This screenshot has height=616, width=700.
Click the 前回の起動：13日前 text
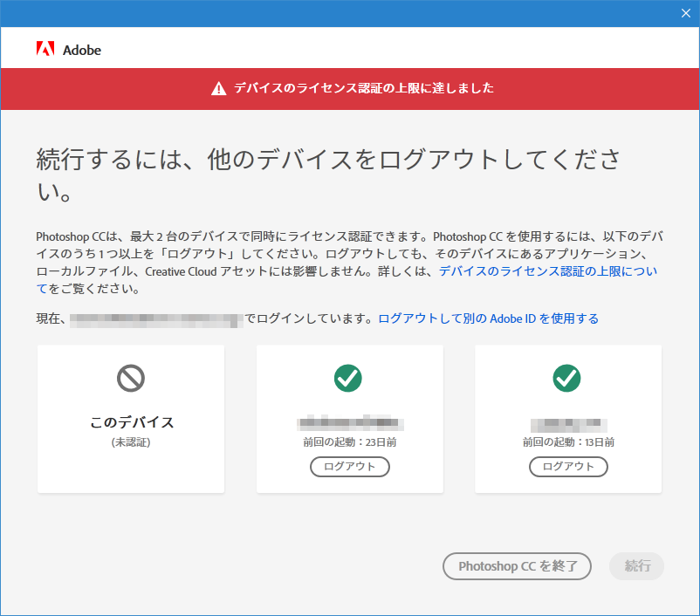(x=568, y=442)
